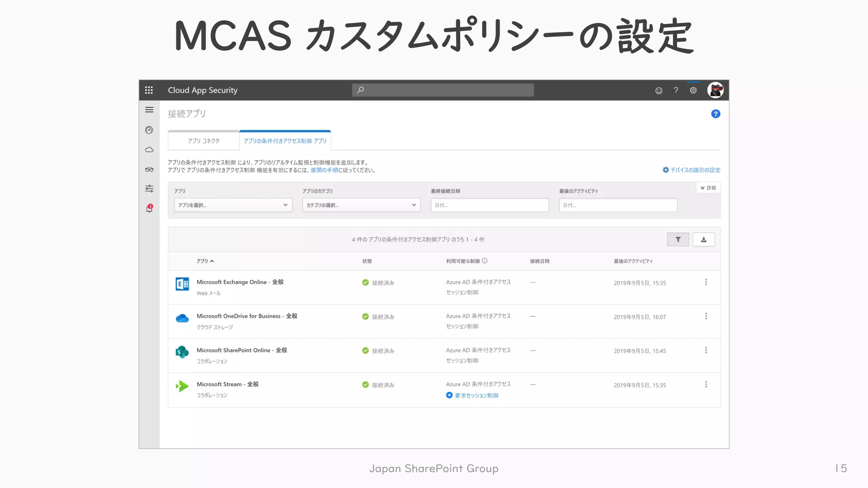The image size is (868, 488).
Task: Open the user profile avatar
Action: point(715,90)
